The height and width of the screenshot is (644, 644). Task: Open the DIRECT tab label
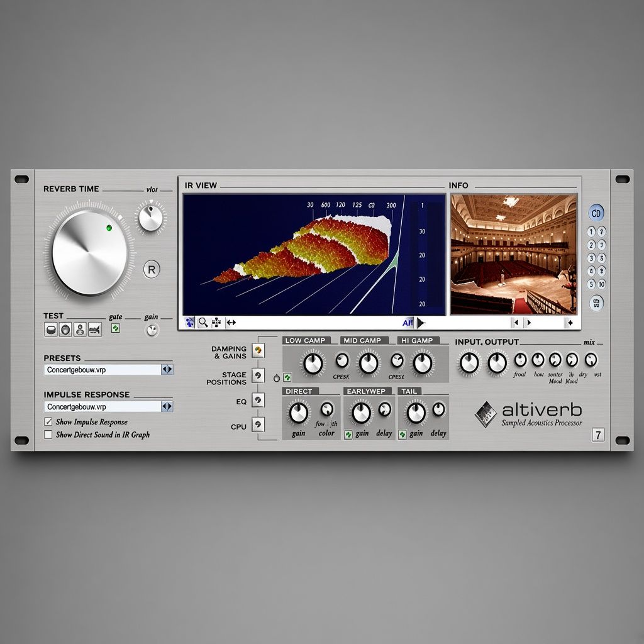click(x=299, y=391)
